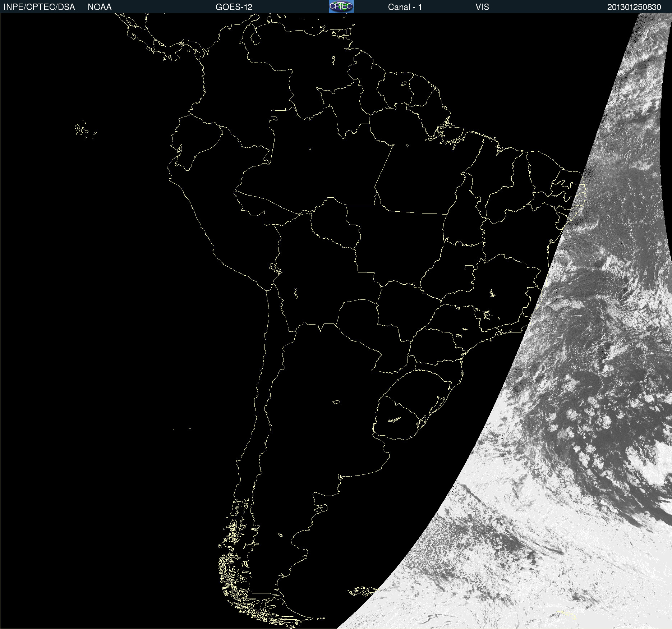Image resolution: width=672 pixels, height=629 pixels.
Task: Click the NOAA label in header
Action: click(100, 7)
